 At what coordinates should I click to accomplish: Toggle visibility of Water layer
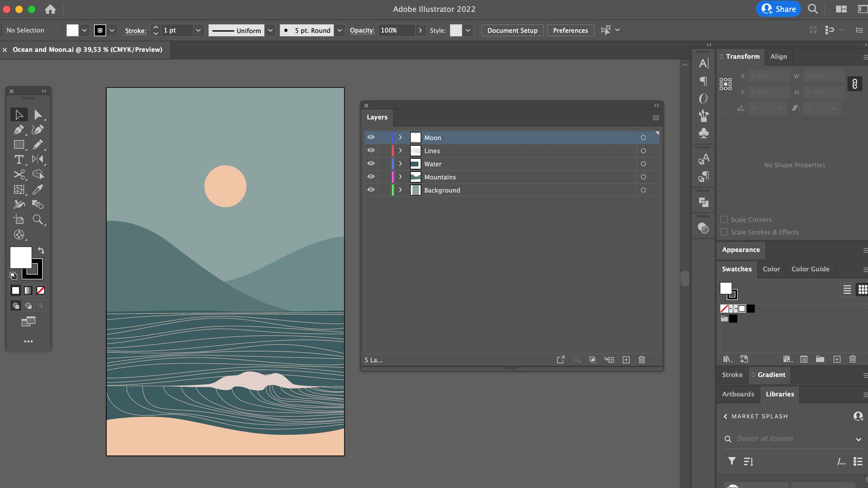pyautogui.click(x=371, y=163)
